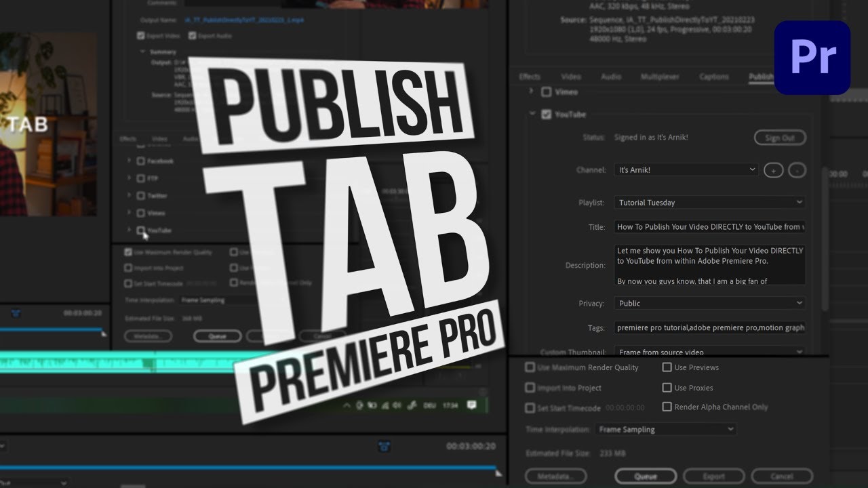Open Custom Thumbnail dropdown Frame from source video
The height and width of the screenshot is (488, 868).
(x=709, y=352)
